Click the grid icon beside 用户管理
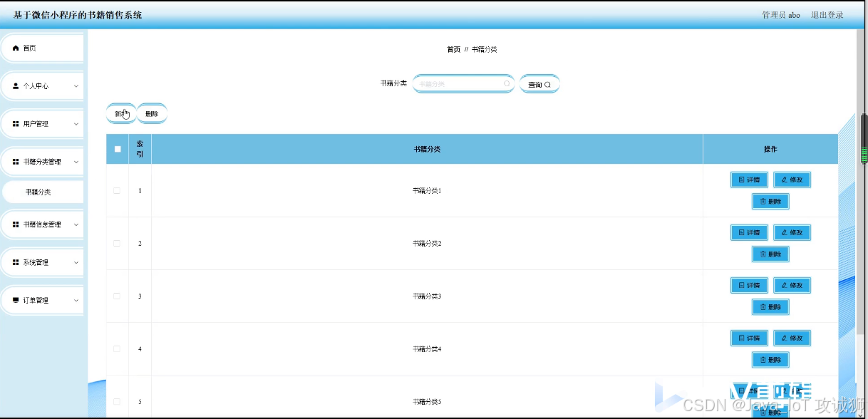 16,124
